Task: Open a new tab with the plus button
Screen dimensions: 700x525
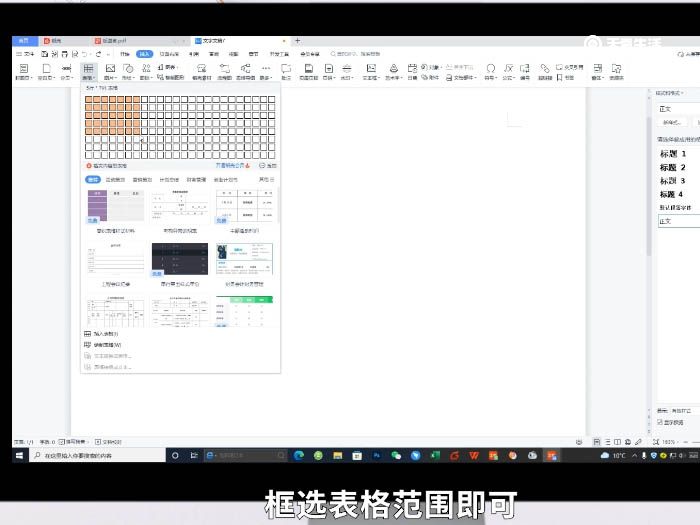Action: pyautogui.click(x=297, y=41)
